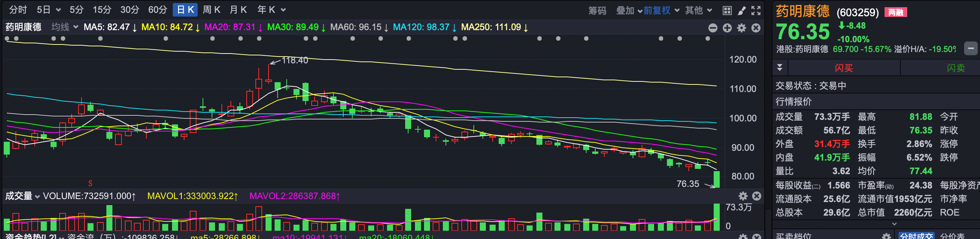The image size is (980, 239).
Task: Switch to the 5分 five-minute chart
Action: coord(77,10)
